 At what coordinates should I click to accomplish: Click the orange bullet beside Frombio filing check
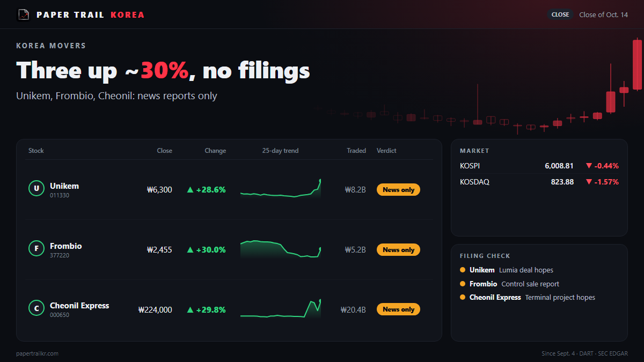click(x=463, y=284)
